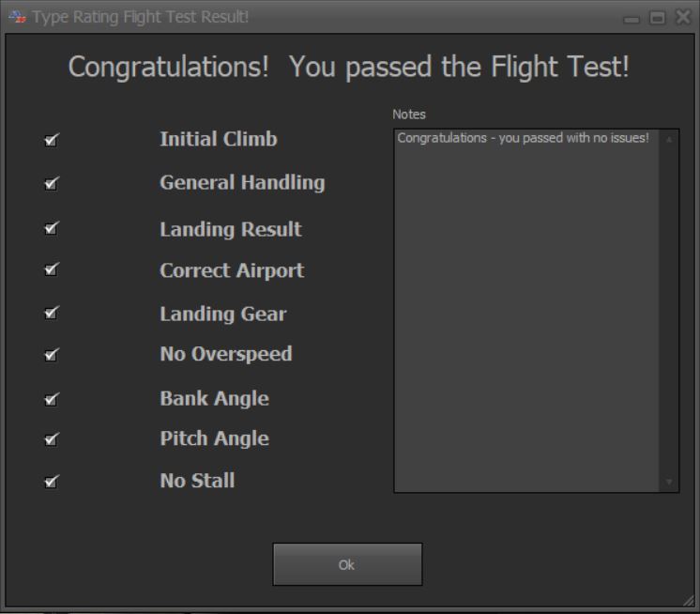Maximize the Flight Test Result window

tap(657, 18)
